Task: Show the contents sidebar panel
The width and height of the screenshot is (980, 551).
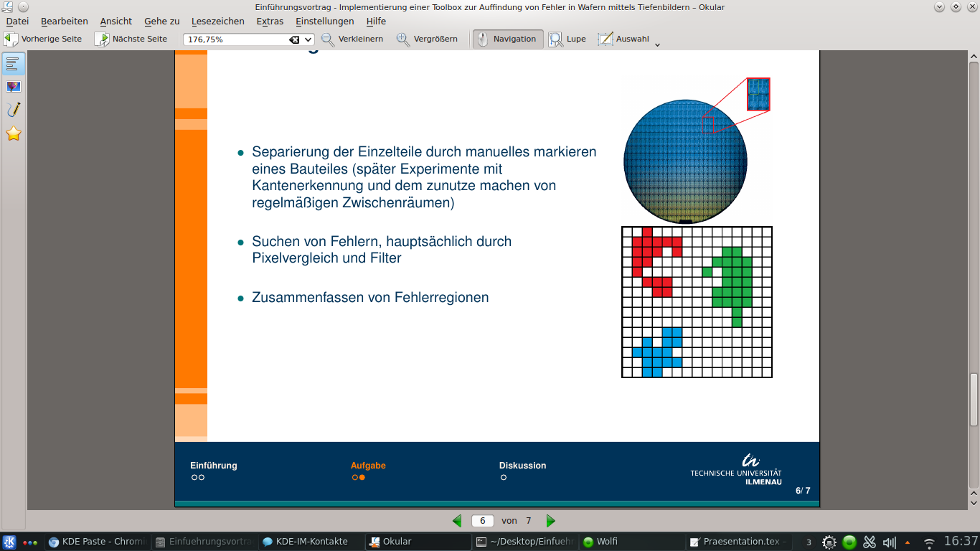Action: (x=14, y=64)
